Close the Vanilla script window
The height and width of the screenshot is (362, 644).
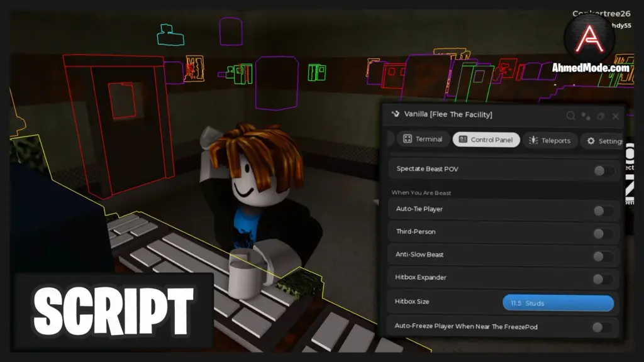click(616, 116)
